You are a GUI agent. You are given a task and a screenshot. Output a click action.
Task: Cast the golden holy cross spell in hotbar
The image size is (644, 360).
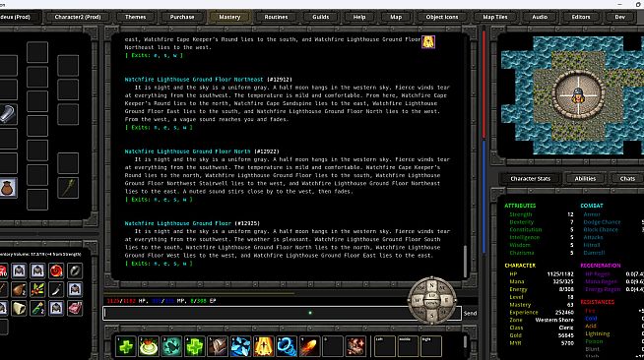click(x=263, y=346)
